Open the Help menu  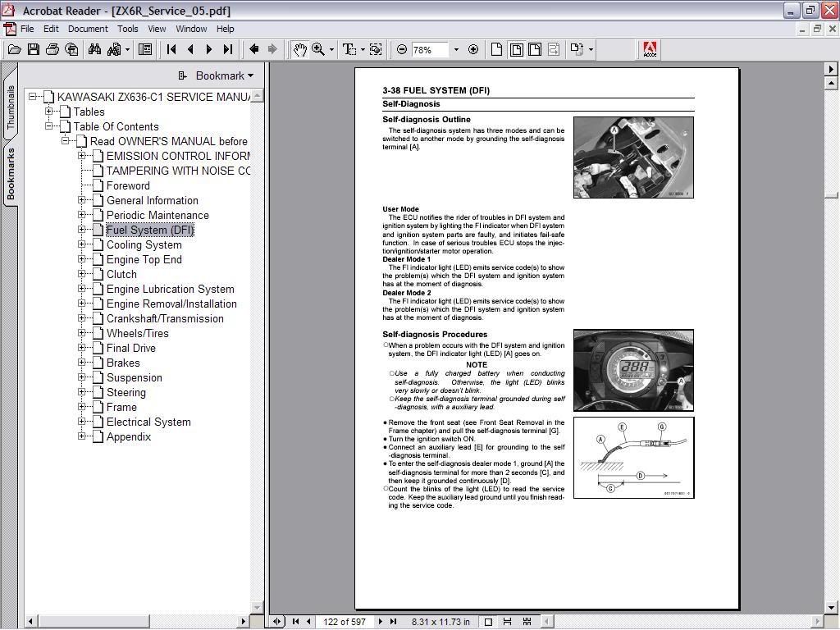[225, 29]
